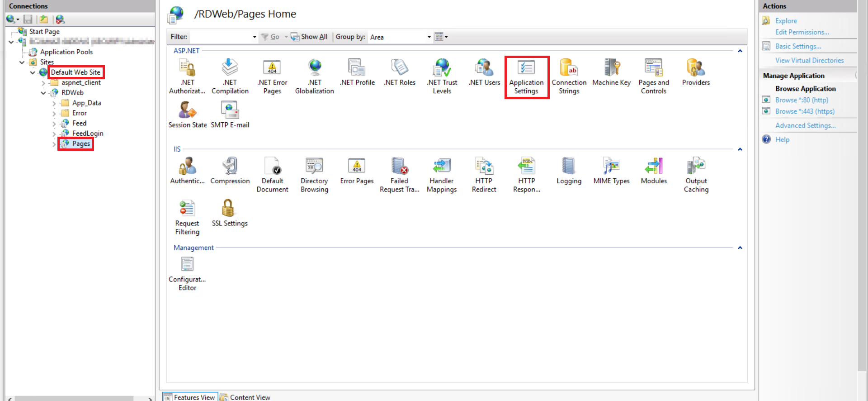Collapse the IIS group

(x=740, y=149)
